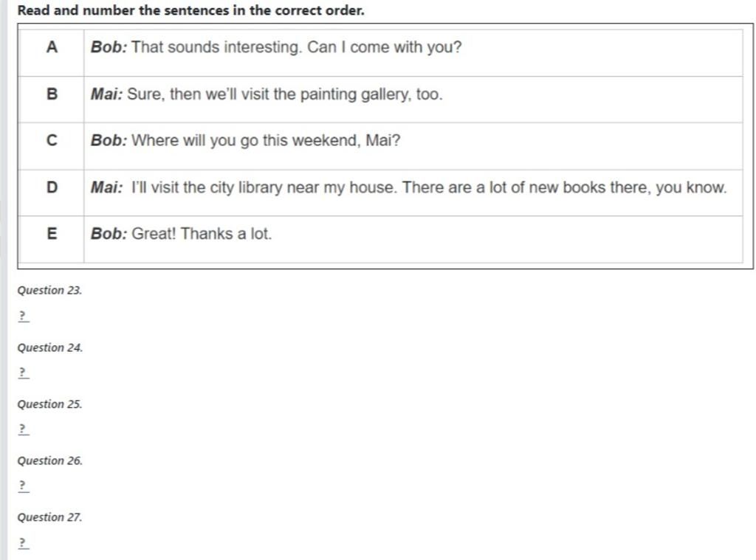756x560 pixels.
Task: Select the letter D row label
Action: [x=51, y=187]
